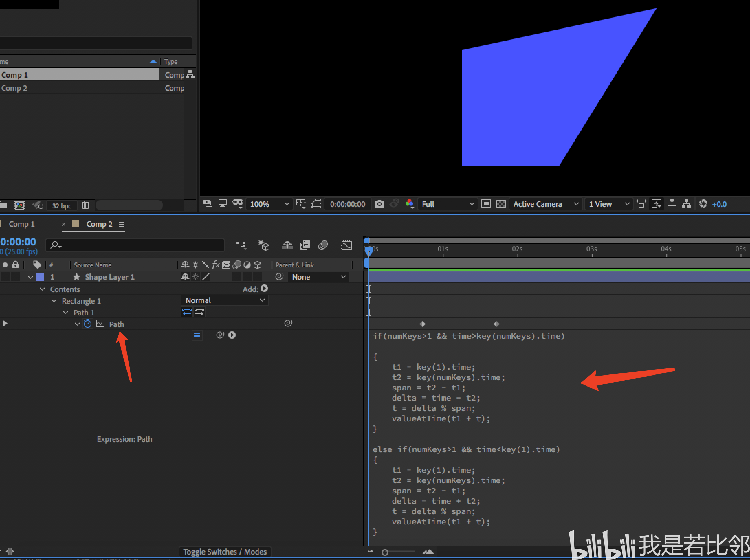Click the Add shape content button
Image resolution: width=750 pixels, height=560 pixels.
point(264,289)
